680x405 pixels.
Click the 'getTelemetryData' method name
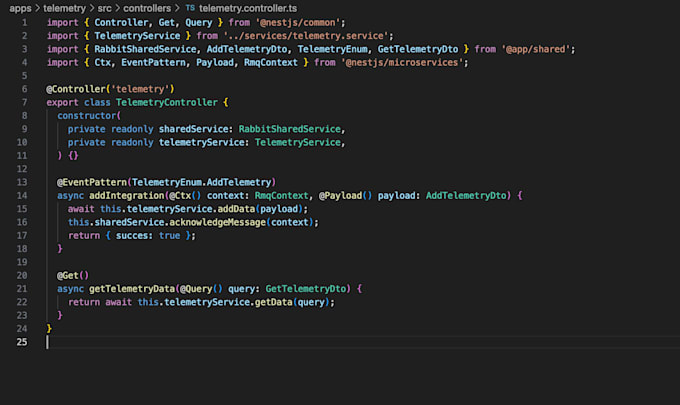pyautogui.click(x=132, y=289)
